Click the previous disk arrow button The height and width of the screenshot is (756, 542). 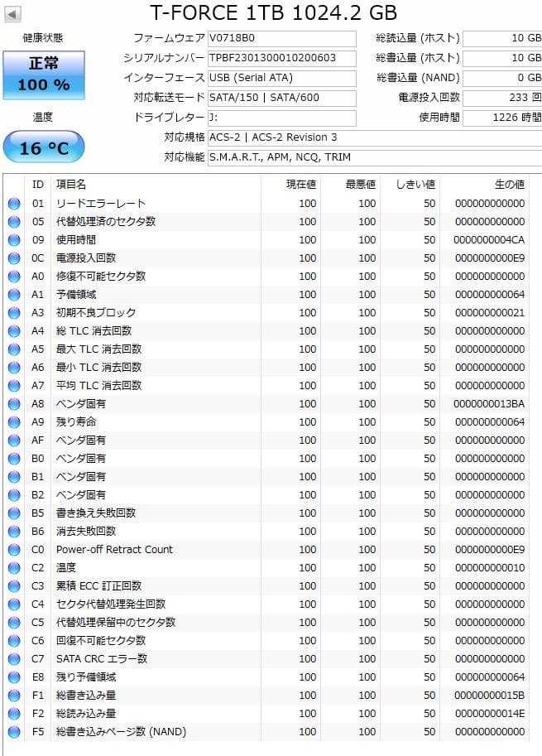[12, 14]
